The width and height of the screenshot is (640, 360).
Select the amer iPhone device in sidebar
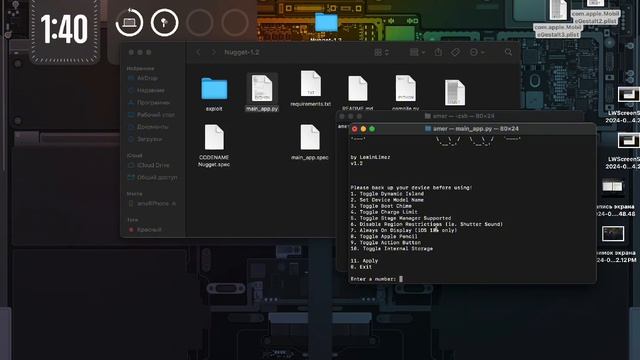[156, 203]
